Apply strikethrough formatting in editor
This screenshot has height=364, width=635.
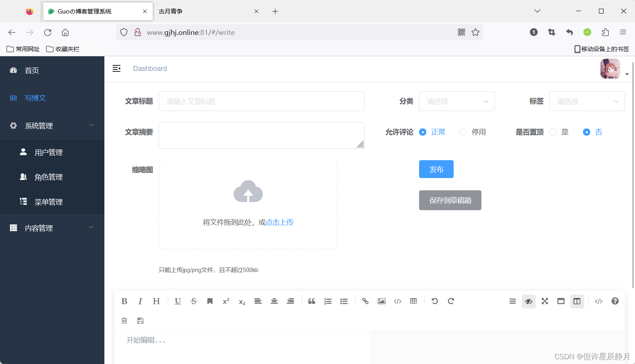[194, 301]
